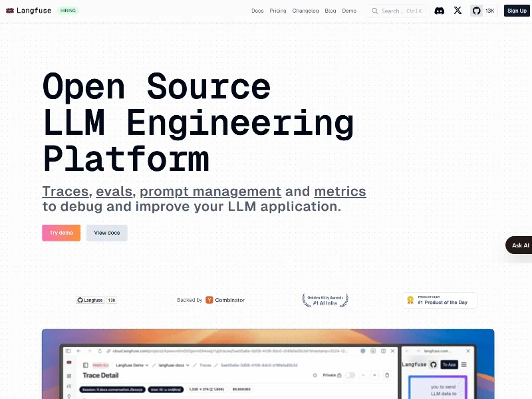Image resolution: width=532 pixels, height=399 pixels.
Task: Click the Sign Up button
Action: [517, 11]
